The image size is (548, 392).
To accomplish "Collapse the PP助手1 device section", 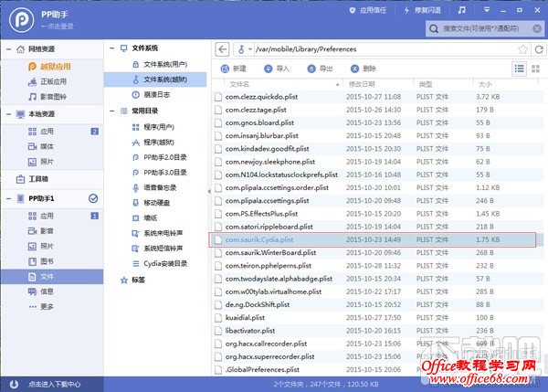I will point(9,198).
